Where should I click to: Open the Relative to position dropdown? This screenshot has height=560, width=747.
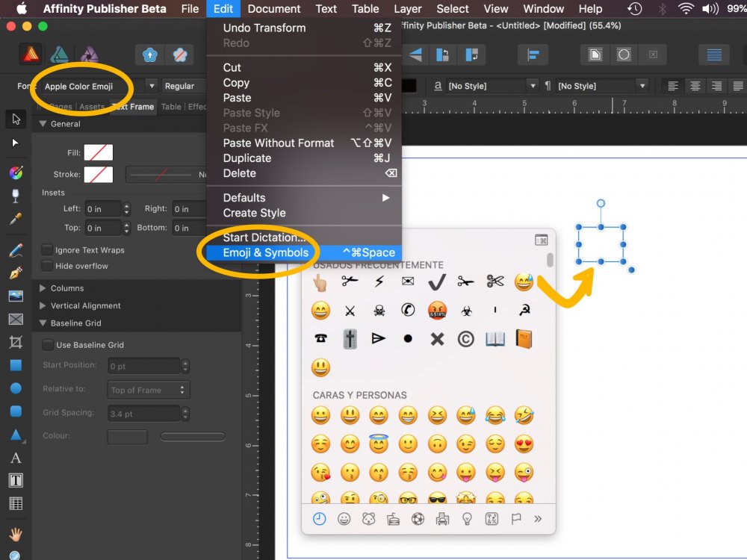(x=148, y=389)
